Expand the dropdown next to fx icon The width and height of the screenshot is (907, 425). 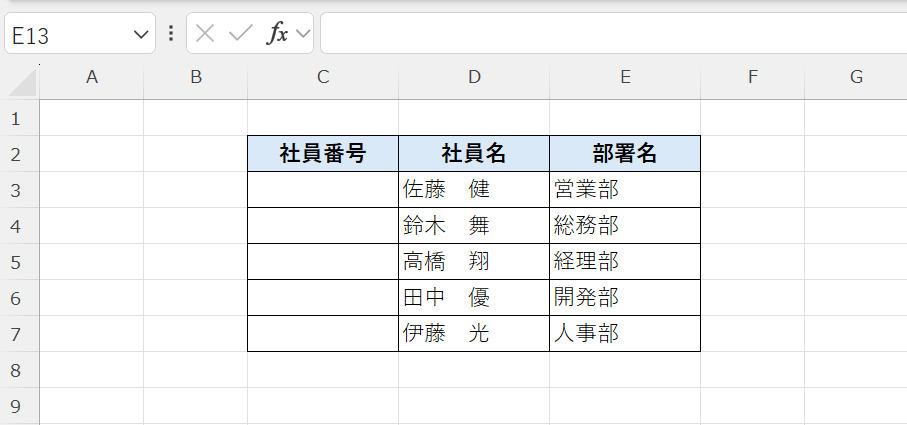[302, 33]
